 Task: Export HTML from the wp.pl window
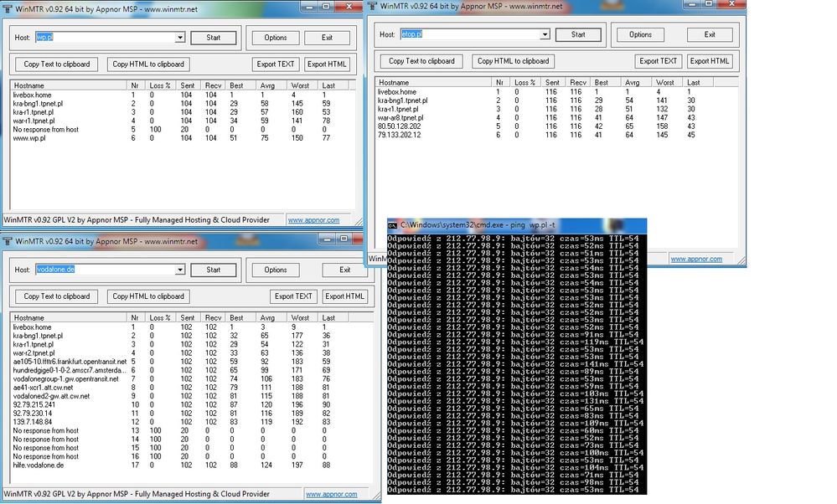click(x=327, y=64)
